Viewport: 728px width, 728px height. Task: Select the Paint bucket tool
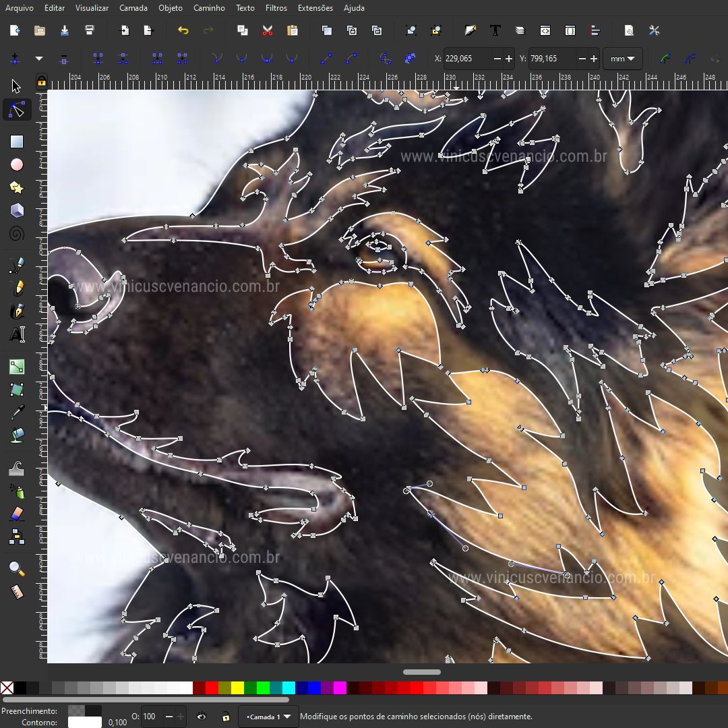[x=17, y=435]
